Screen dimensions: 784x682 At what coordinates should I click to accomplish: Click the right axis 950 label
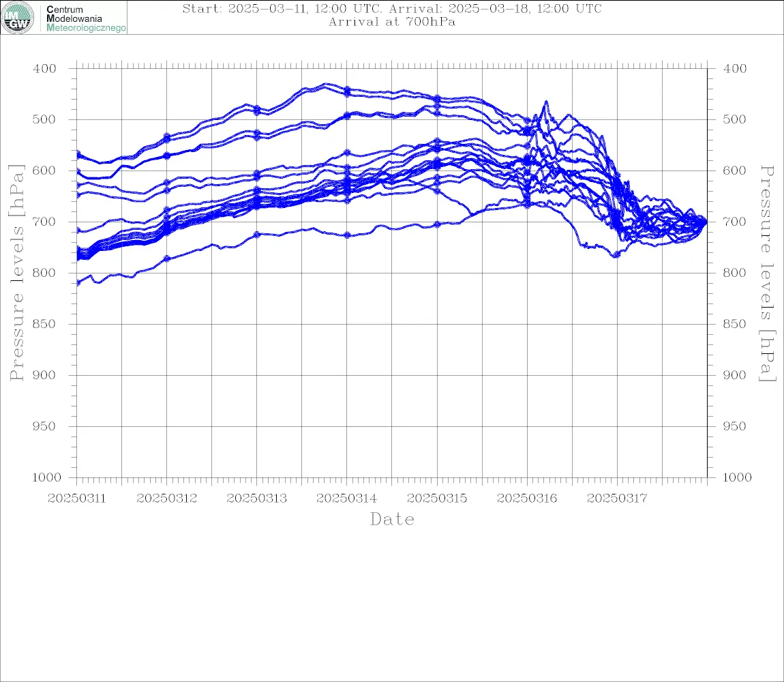735,426
